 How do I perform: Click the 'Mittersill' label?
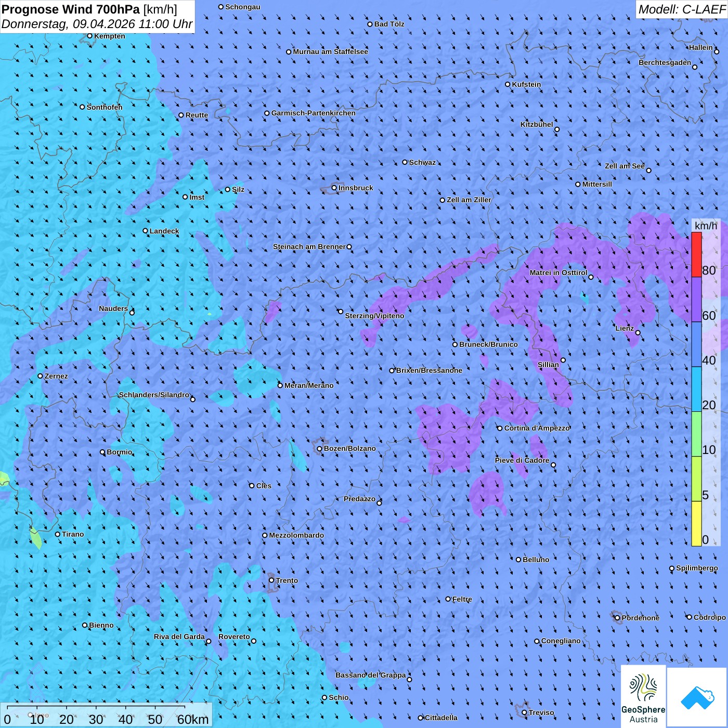click(597, 184)
